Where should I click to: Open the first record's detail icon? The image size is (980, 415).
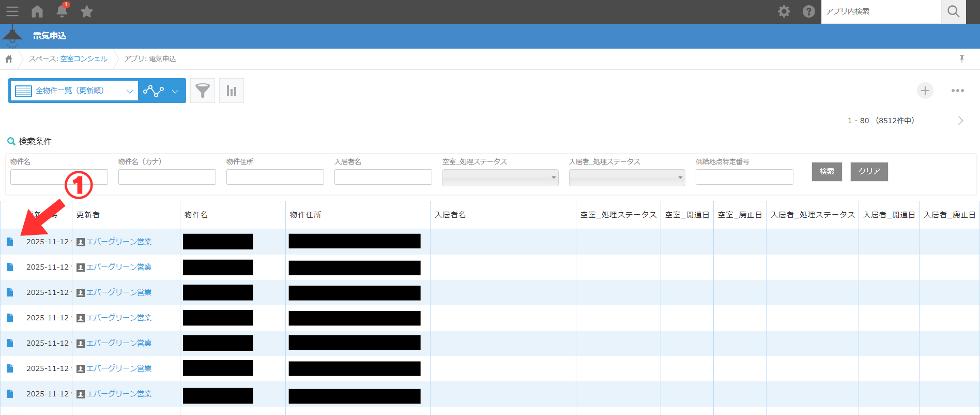[x=10, y=242]
